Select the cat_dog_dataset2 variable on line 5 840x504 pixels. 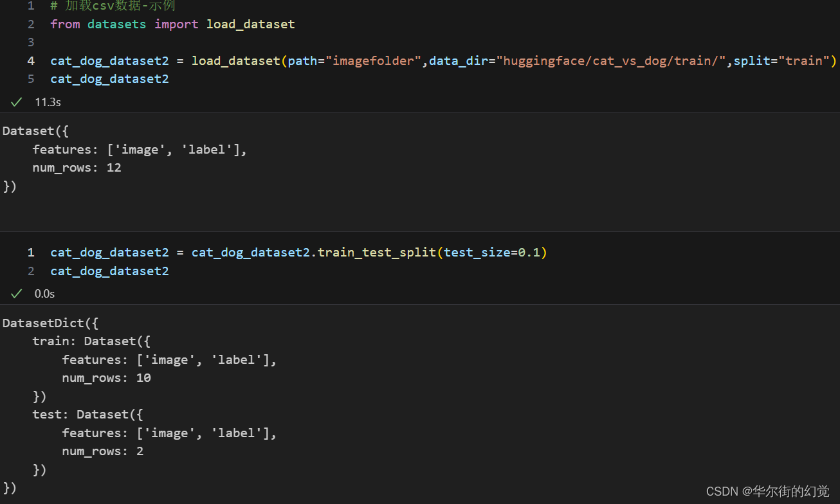(109, 78)
